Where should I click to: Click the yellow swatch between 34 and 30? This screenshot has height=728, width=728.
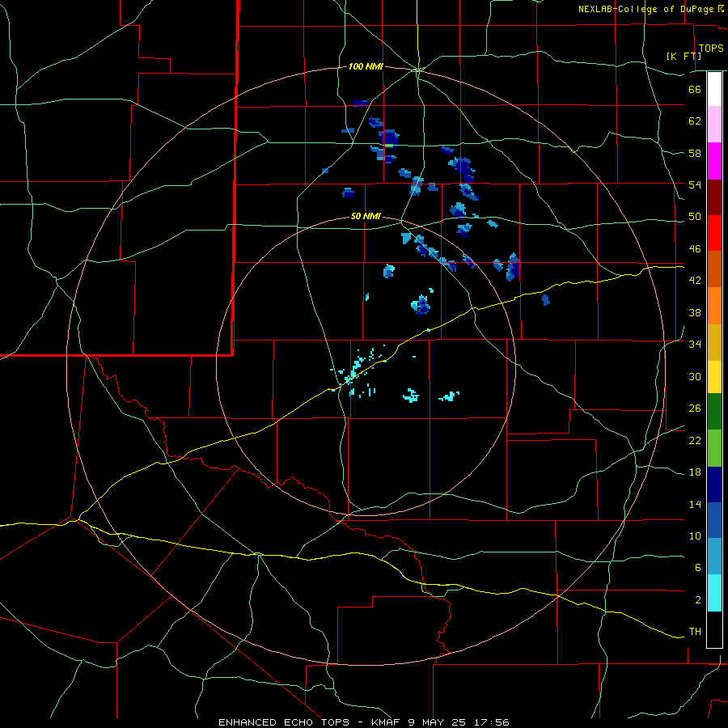714,377
